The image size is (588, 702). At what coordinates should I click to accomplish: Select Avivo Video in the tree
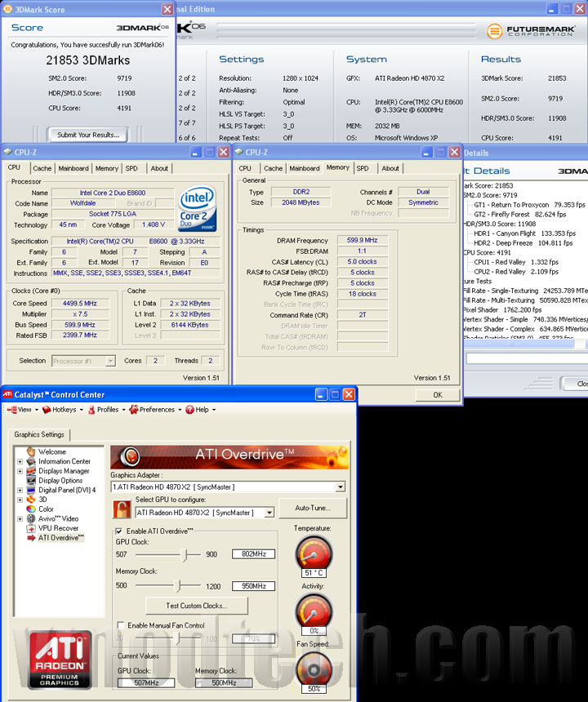pos(58,518)
